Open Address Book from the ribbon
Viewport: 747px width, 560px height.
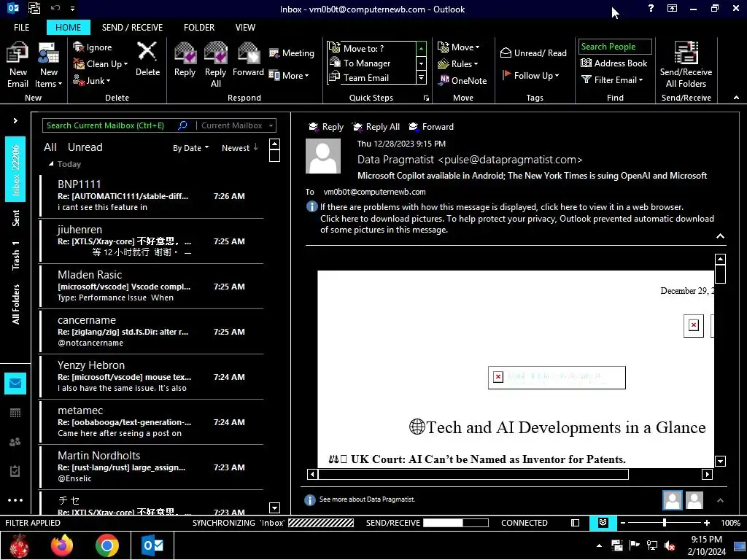pyautogui.click(x=614, y=63)
